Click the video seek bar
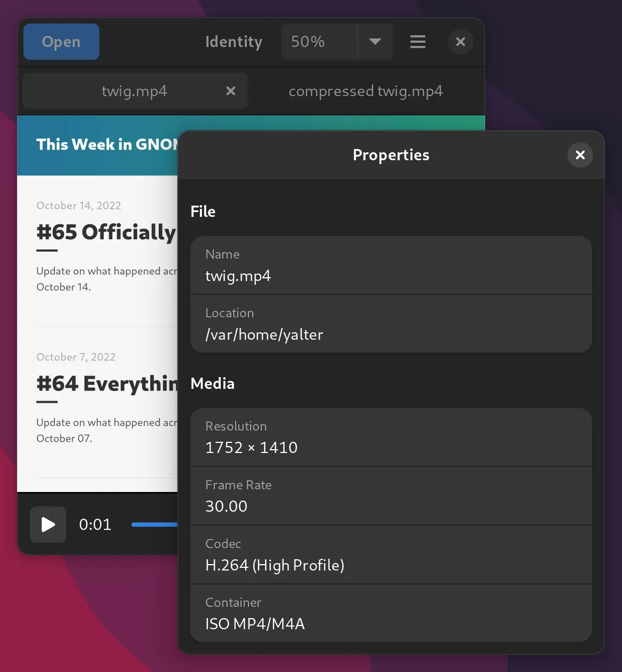Viewport: 622px width, 672px height. pyautogui.click(x=154, y=525)
